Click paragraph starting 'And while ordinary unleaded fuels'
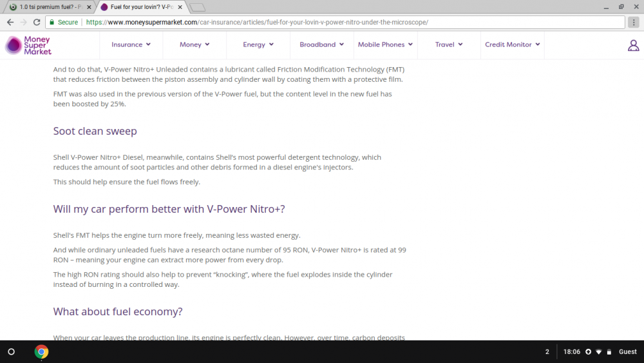This screenshot has height=363, width=644. pos(230,255)
